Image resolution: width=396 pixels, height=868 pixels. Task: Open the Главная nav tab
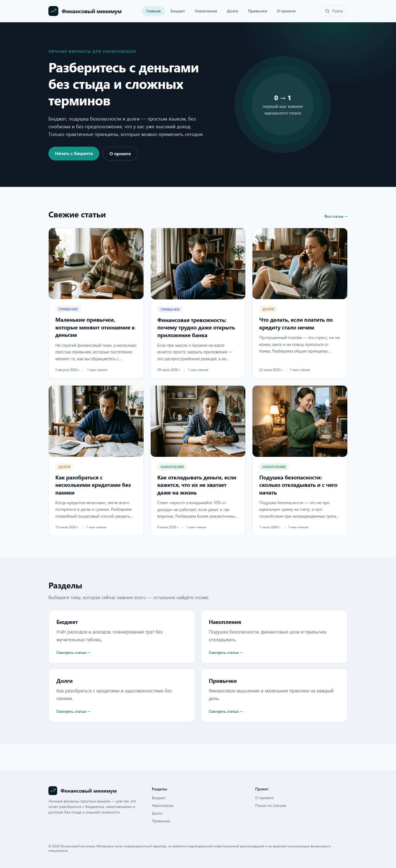[153, 11]
